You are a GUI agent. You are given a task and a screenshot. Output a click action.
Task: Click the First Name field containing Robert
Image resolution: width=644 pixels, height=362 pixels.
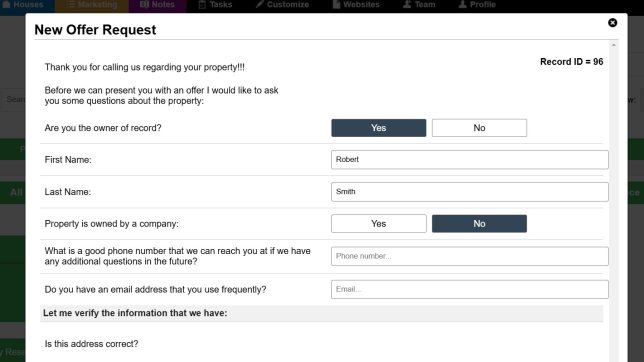click(x=469, y=159)
